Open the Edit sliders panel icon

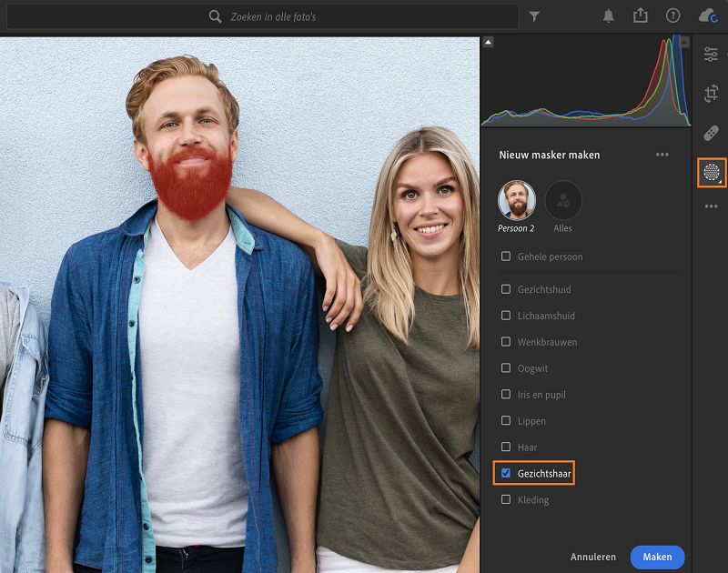click(x=711, y=55)
